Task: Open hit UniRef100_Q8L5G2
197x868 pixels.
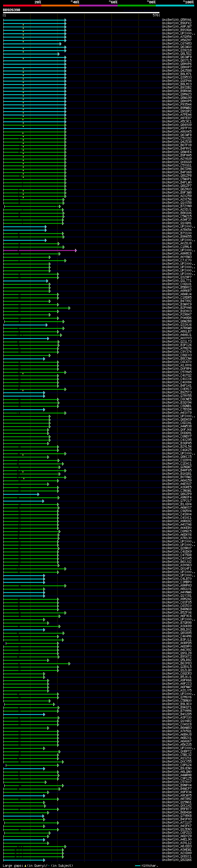Action: point(177,54)
